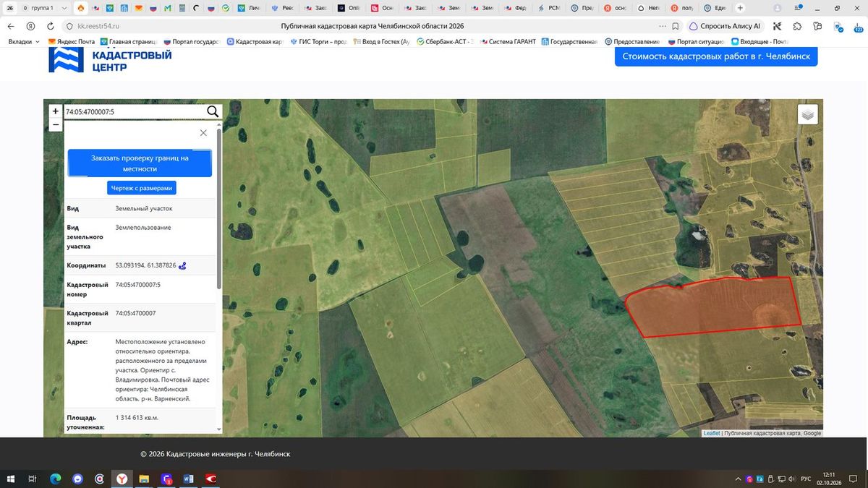Click the cadastral number search field
This screenshot has width=868, height=488.
[x=135, y=111]
